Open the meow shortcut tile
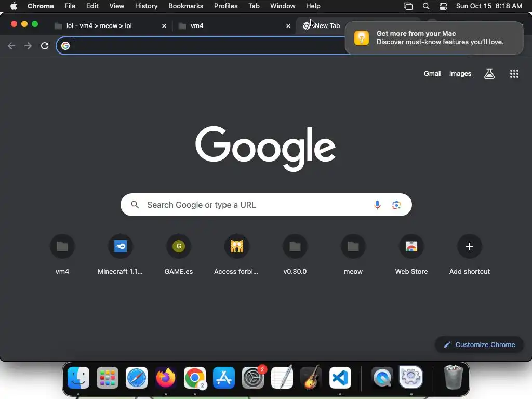Screen dimensions: 532x399 (x=353, y=255)
